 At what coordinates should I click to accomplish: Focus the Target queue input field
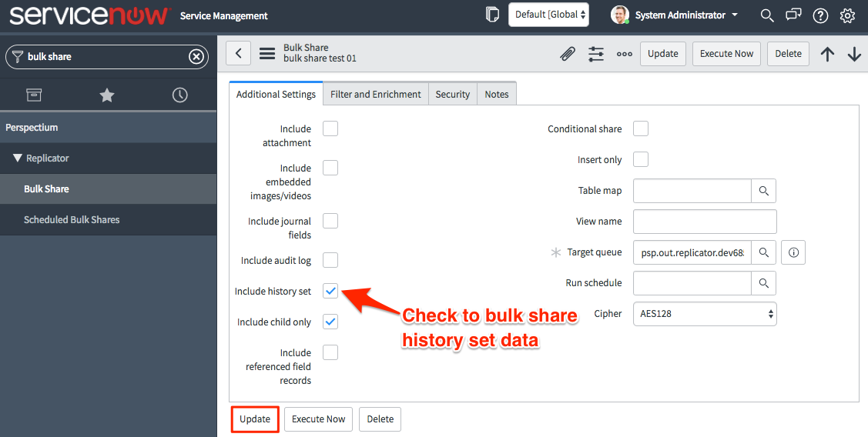point(692,252)
